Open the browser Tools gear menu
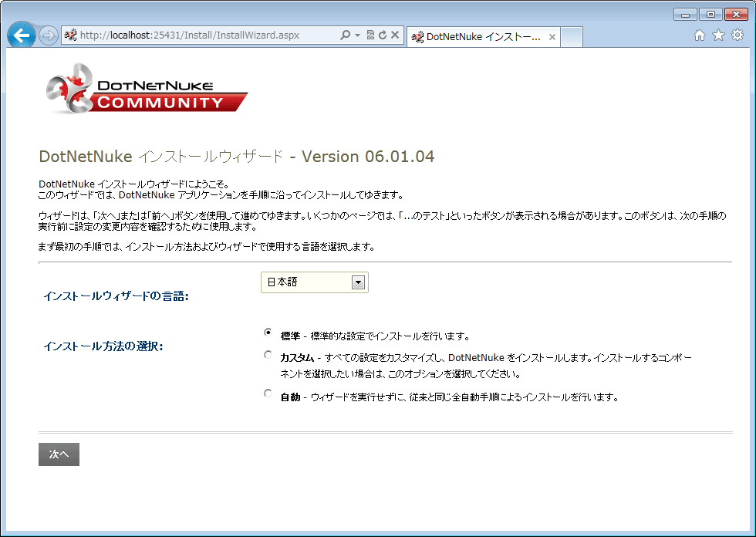 tap(737, 35)
